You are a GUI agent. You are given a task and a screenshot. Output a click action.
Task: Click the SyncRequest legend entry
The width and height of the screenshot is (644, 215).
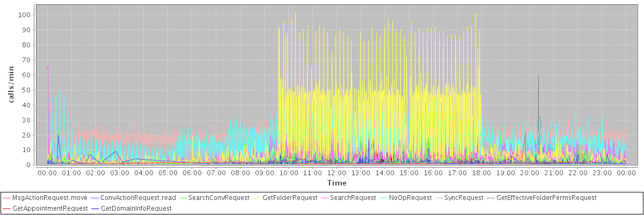[464, 198]
